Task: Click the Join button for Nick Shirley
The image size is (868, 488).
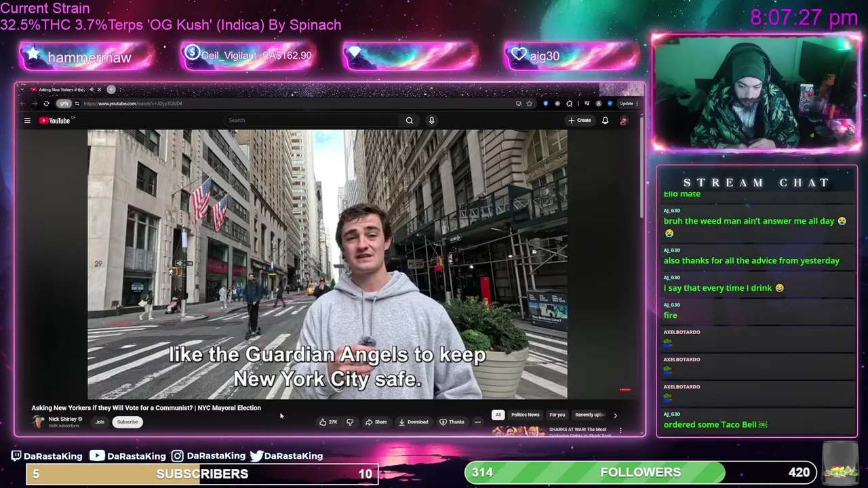Action: (100, 422)
